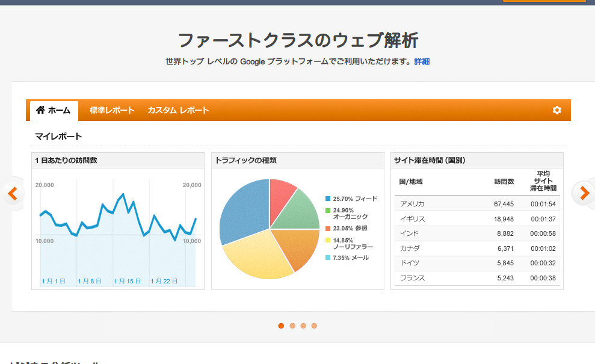595x364 pixels.
Task: Select the second carousel dot indicator
Action: tap(292, 325)
